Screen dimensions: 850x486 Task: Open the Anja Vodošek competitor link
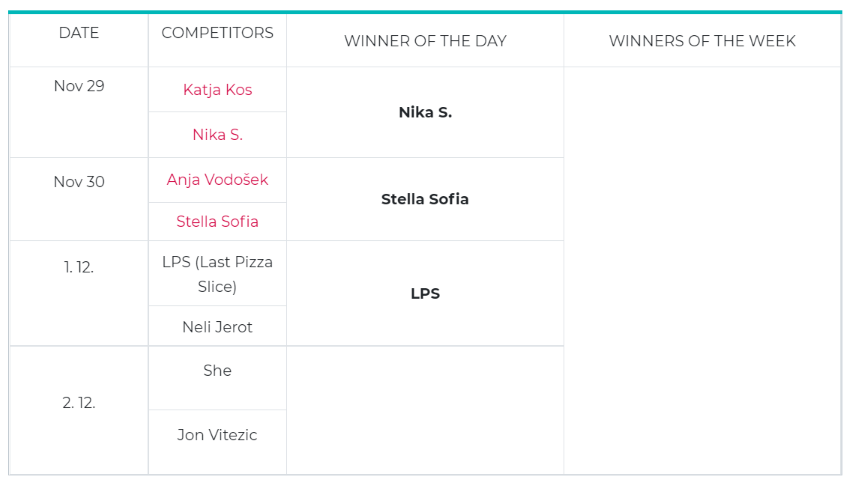[217, 179]
